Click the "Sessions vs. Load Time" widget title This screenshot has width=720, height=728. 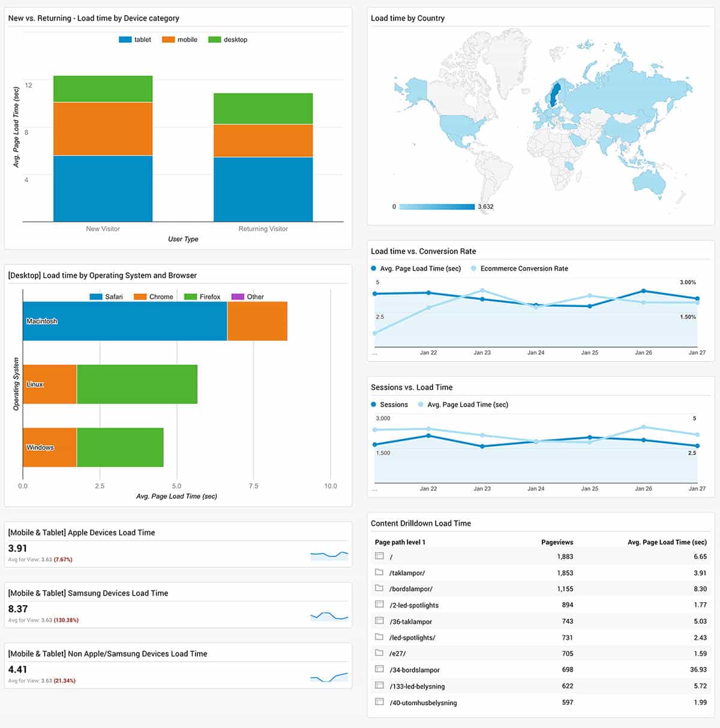tap(412, 387)
